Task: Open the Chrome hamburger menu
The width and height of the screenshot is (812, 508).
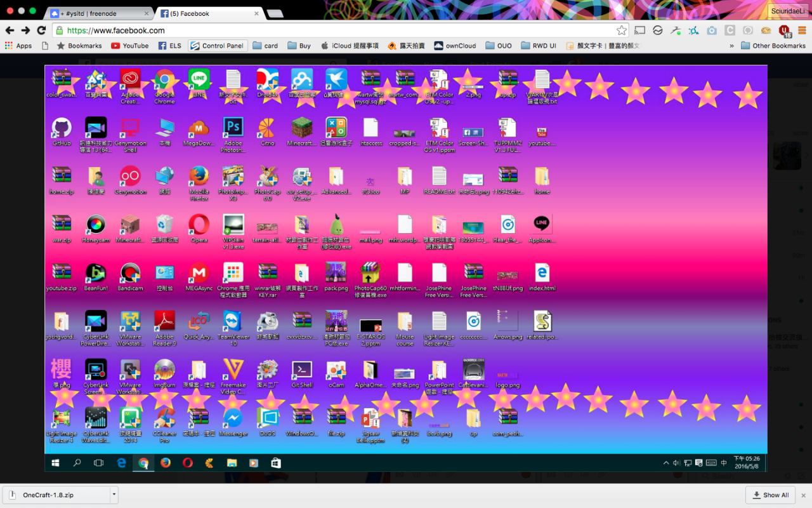Action: 801,30
